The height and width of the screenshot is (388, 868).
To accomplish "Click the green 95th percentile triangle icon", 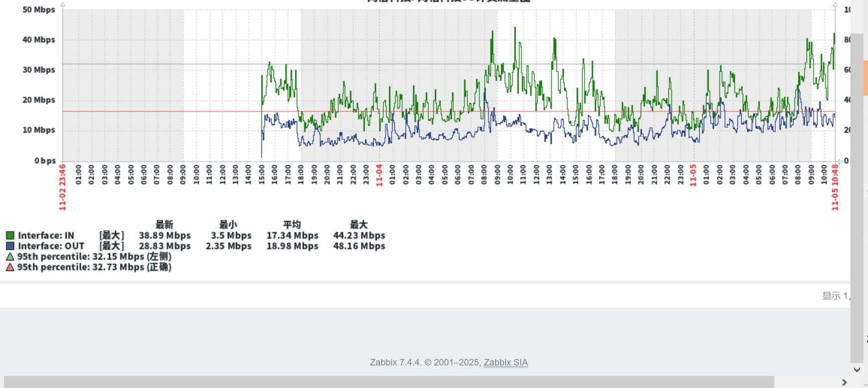I will (10, 257).
